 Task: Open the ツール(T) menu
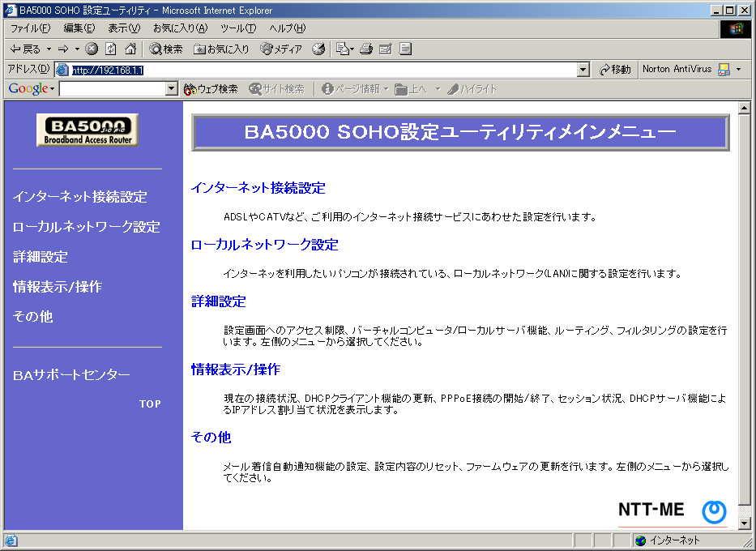(x=237, y=28)
